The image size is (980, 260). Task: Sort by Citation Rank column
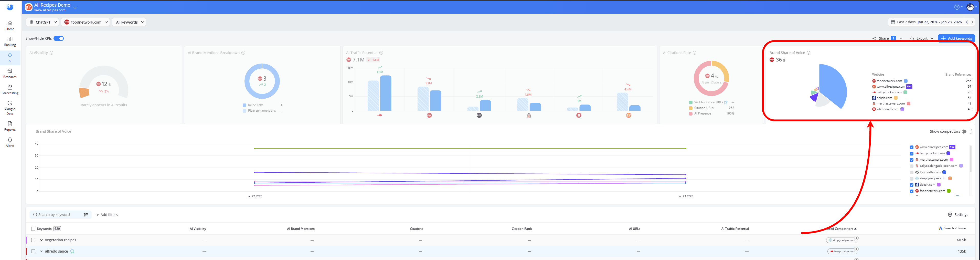[521, 229]
